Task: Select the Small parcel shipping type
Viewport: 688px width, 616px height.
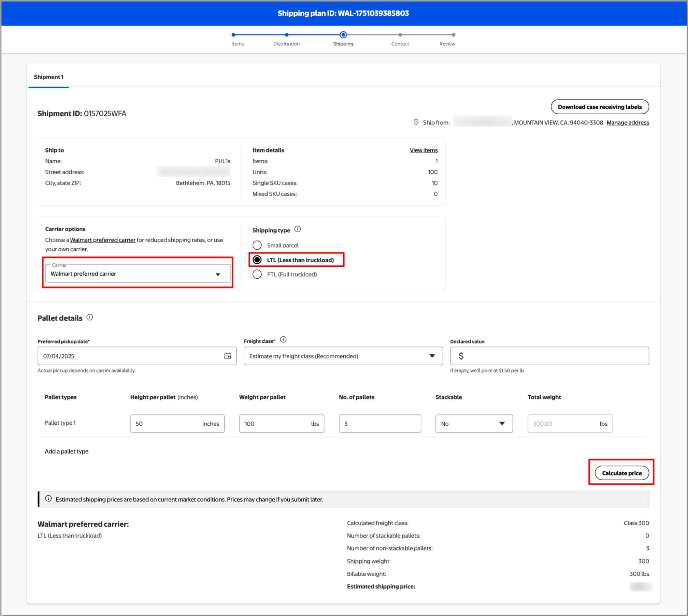Action: tap(257, 245)
